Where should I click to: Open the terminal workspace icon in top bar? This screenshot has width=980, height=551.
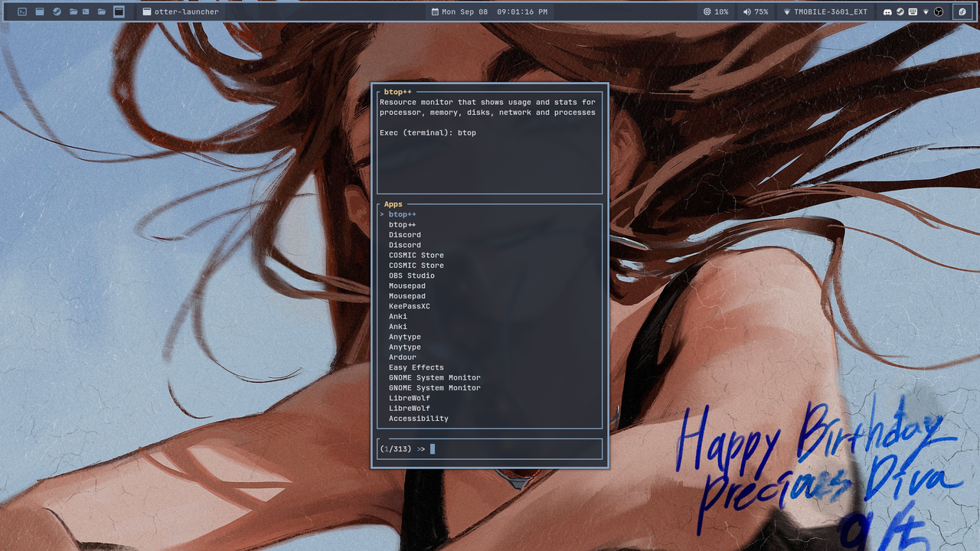tap(22, 11)
